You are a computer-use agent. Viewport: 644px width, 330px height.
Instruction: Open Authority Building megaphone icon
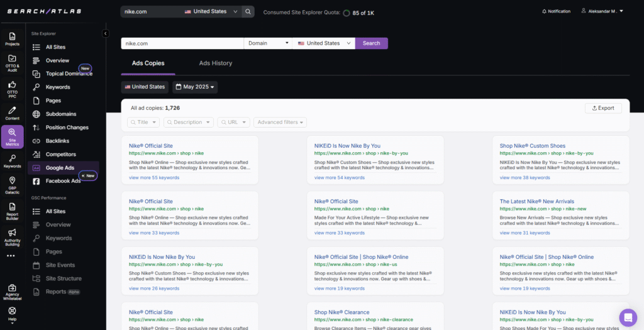(x=13, y=237)
